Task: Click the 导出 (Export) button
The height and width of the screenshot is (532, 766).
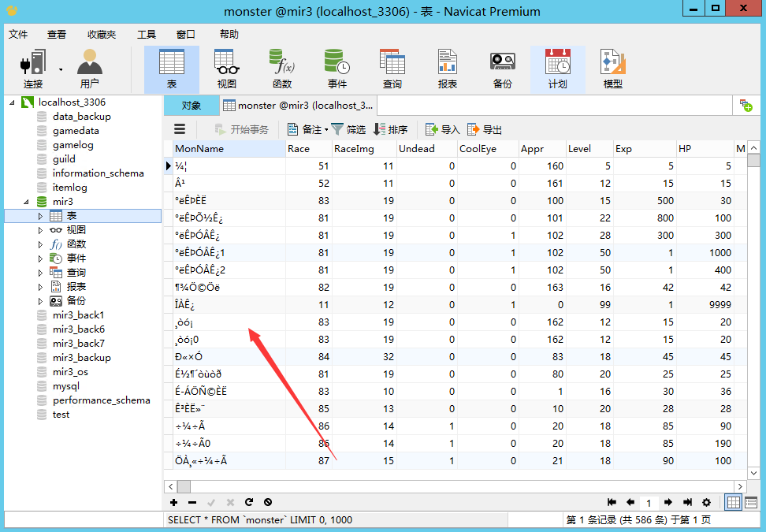Action: click(485, 129)
